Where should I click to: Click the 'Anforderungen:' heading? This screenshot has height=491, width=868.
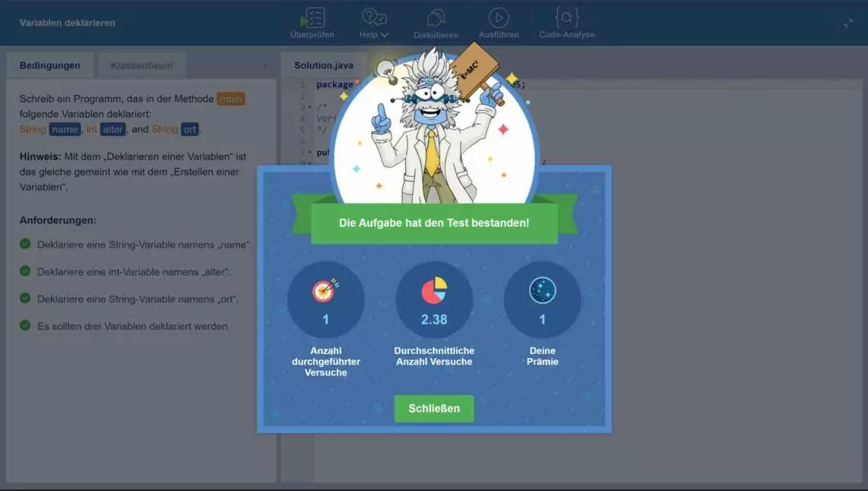(x=58, y=220)
